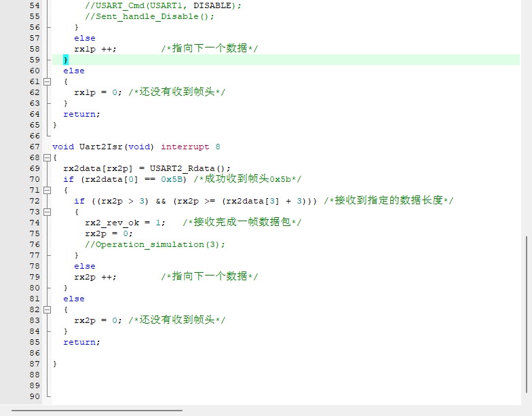Click 'USART2_Rdata()' call on line 69
This screenshot has height=416, width=532.
(x=187, y=168)
